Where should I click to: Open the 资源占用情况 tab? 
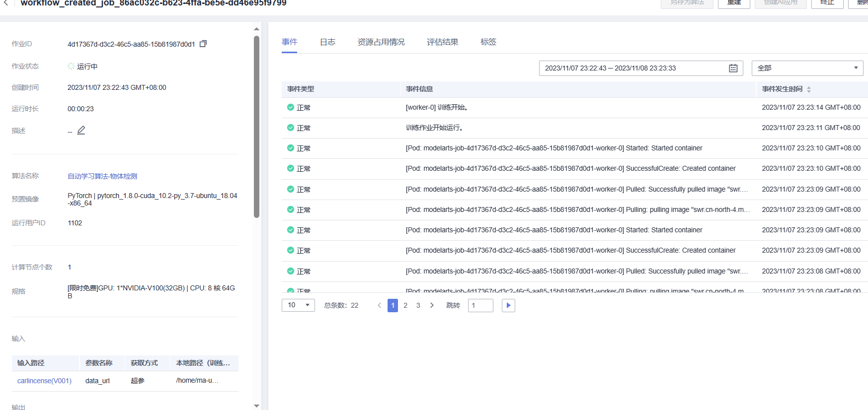point(381,42)
